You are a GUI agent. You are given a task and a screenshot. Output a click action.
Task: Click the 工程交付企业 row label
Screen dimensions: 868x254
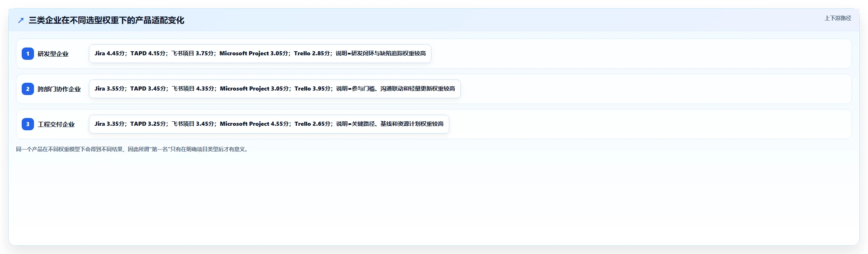coord(56,125)
